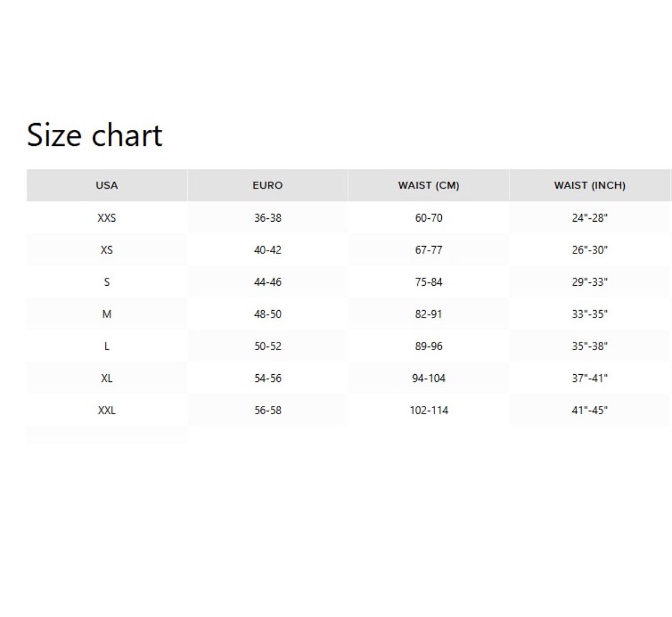
Task: Click the 56-58 Euro size cell
Action: (x=267, y=410)
